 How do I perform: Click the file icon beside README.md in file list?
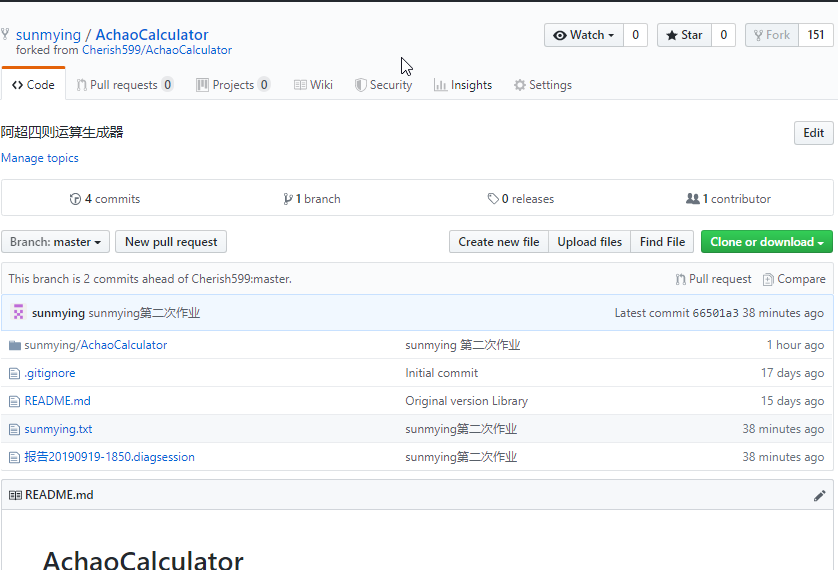click(x=14, y=401)
